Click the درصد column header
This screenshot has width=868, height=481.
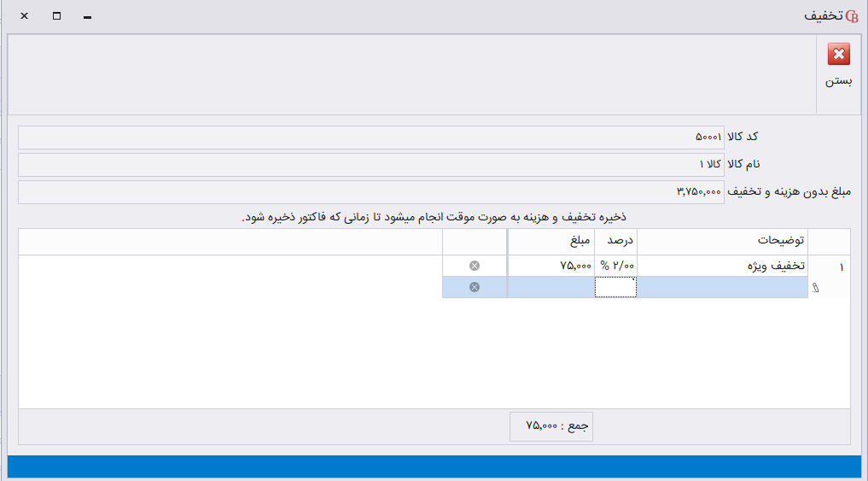[x=615, y=242]
